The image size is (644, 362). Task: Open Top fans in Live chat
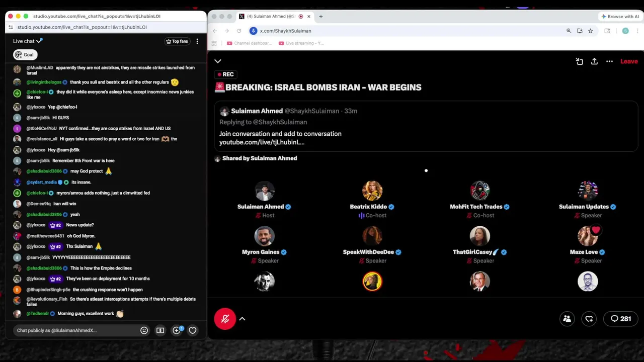point(177,41)
